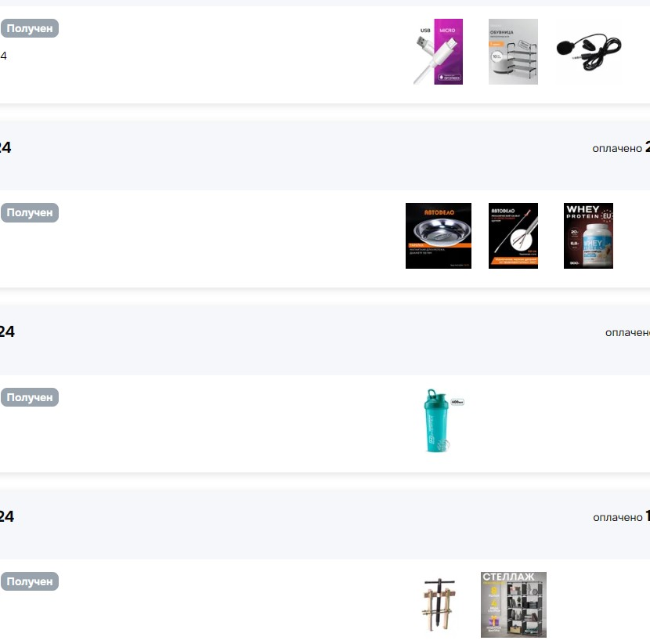Open the USB Micro cable product thumbnail
650x644 pixels.
[x=439, y=52]
